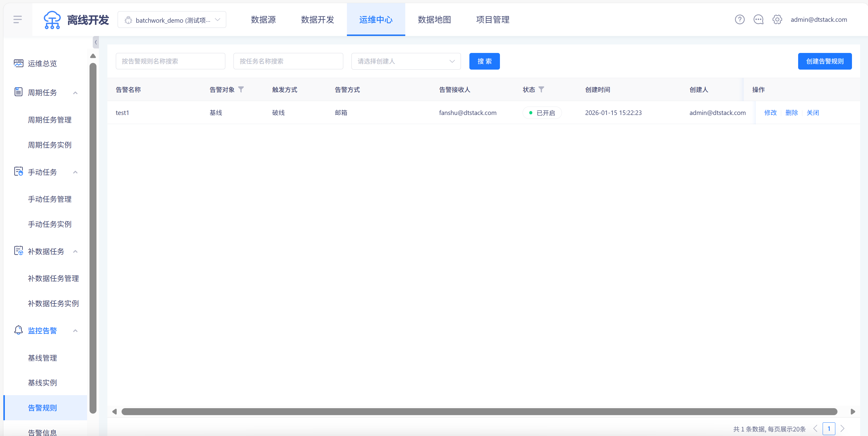Filter the 状态 column
The height and width of the screenshot is (436, 868).
click(x=541, y=89)
